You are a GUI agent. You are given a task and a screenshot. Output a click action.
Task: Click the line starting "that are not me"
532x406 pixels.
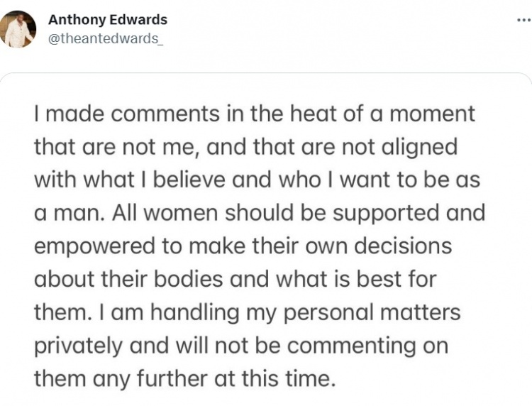click(x=245, y=147)
